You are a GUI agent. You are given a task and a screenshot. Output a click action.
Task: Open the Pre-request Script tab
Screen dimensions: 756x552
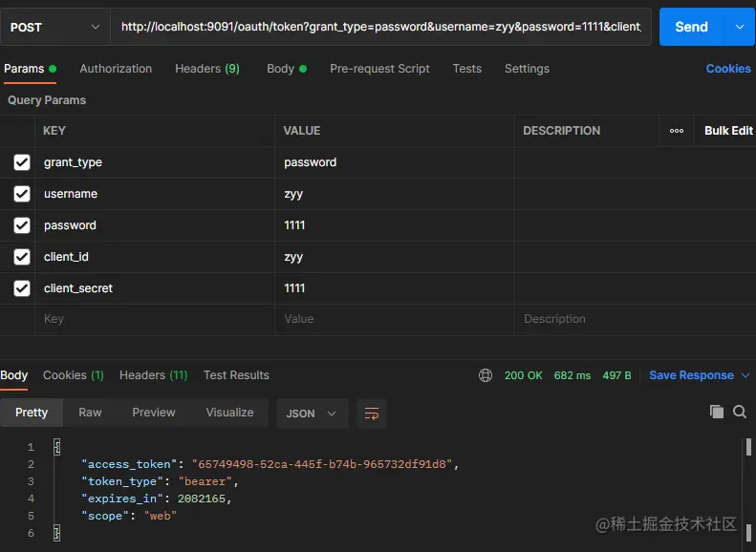380,69
